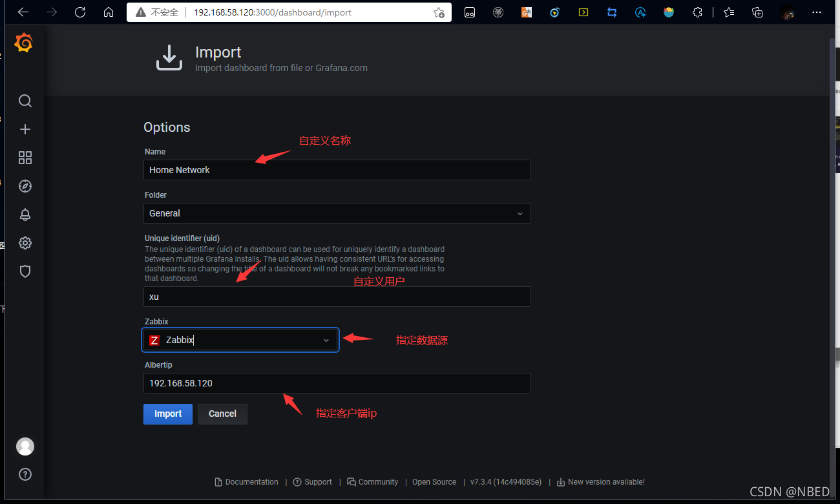Viewport: 840px width, 504px height.
Task: Click the Cancel button
Action: [222, 414]
